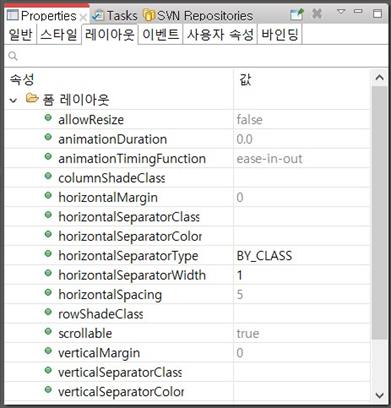Switch to the 사용자 속성 tab
Viewport: 391px width, 408px height.
click(220, 35)
